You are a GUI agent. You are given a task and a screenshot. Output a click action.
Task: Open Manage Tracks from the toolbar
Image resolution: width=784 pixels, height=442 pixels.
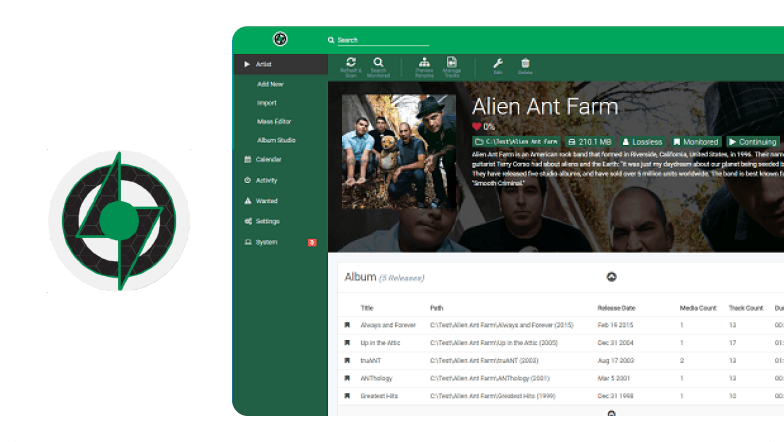452,64
